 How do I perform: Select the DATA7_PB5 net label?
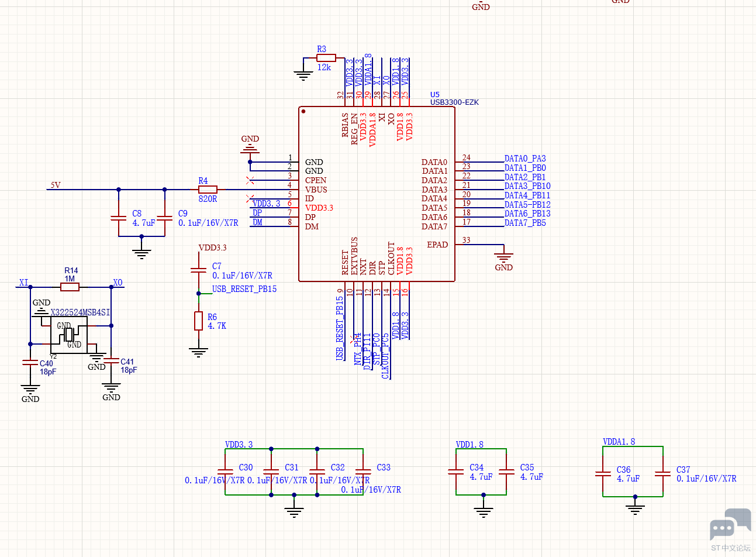[x=525, y=223]
